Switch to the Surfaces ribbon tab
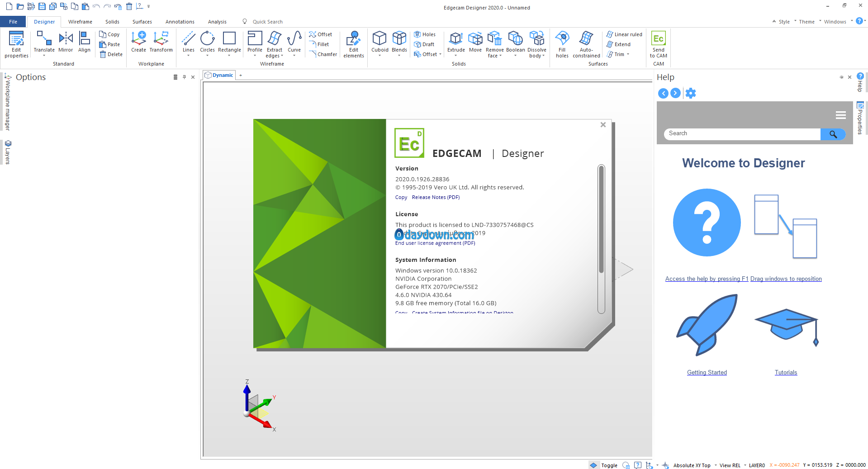 point(142,22)
